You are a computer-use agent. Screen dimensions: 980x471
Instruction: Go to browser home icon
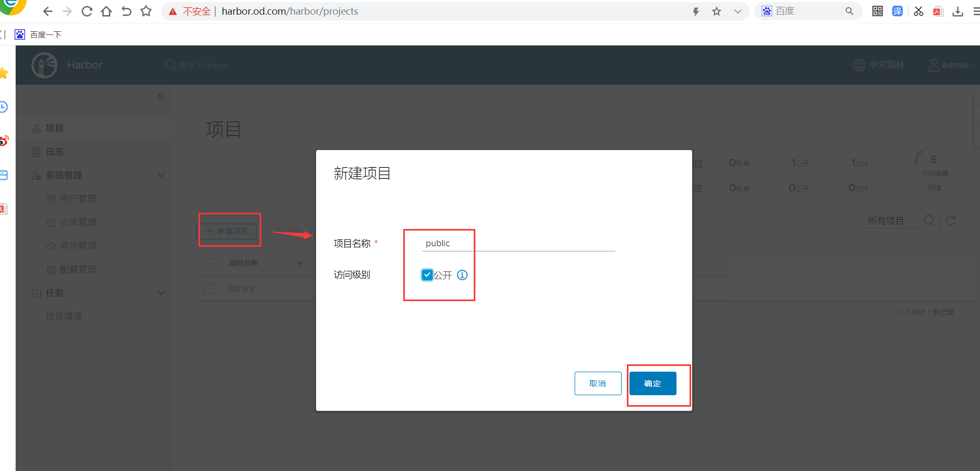coord(106,12)
